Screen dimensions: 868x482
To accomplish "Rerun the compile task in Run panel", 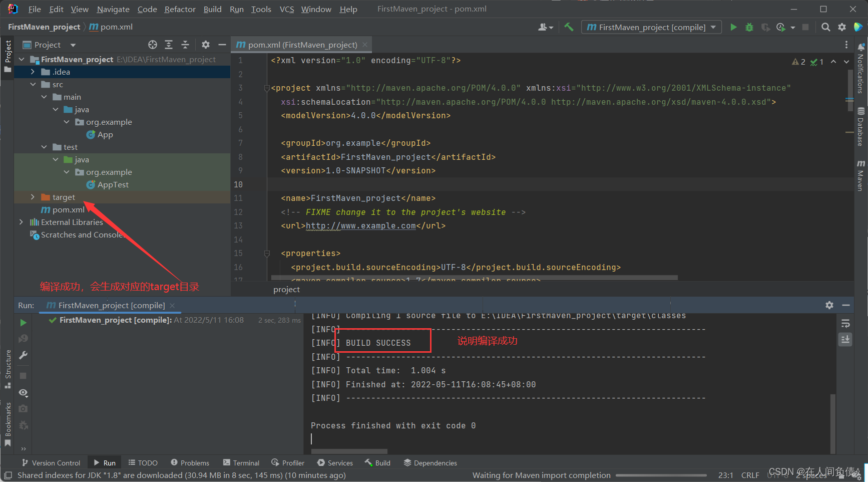I will (23, 323).
